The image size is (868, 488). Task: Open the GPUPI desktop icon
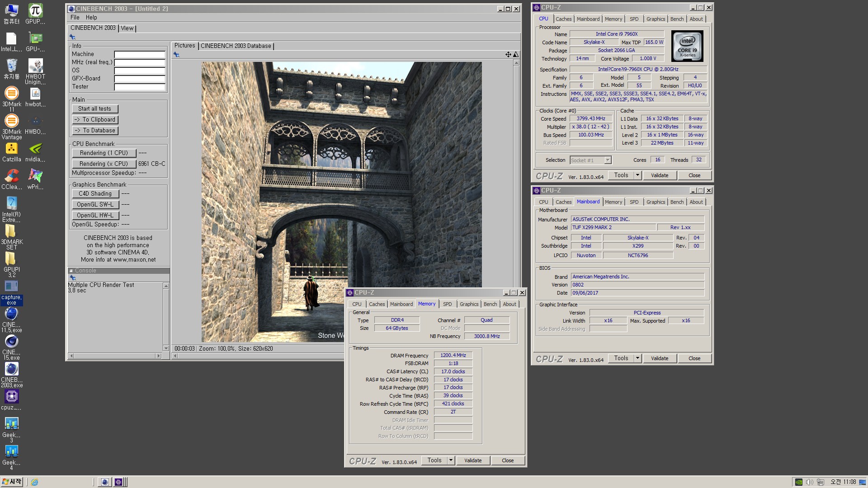35,14
